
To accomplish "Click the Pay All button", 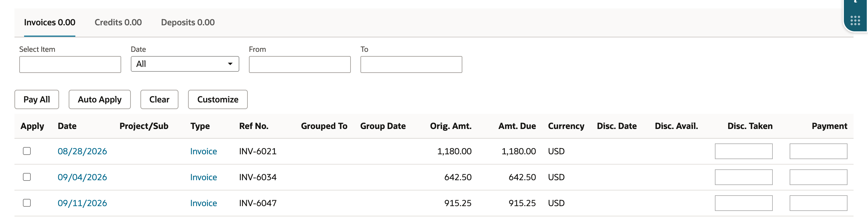I will 37,99.
